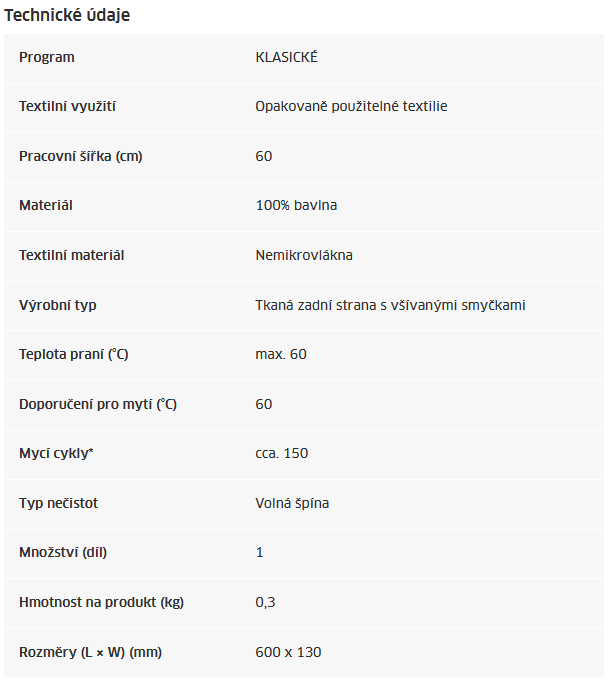Click the Hmotnost na produkt (kg) label
This screenshot has height=681, width=612.
(x=101, y=602)
